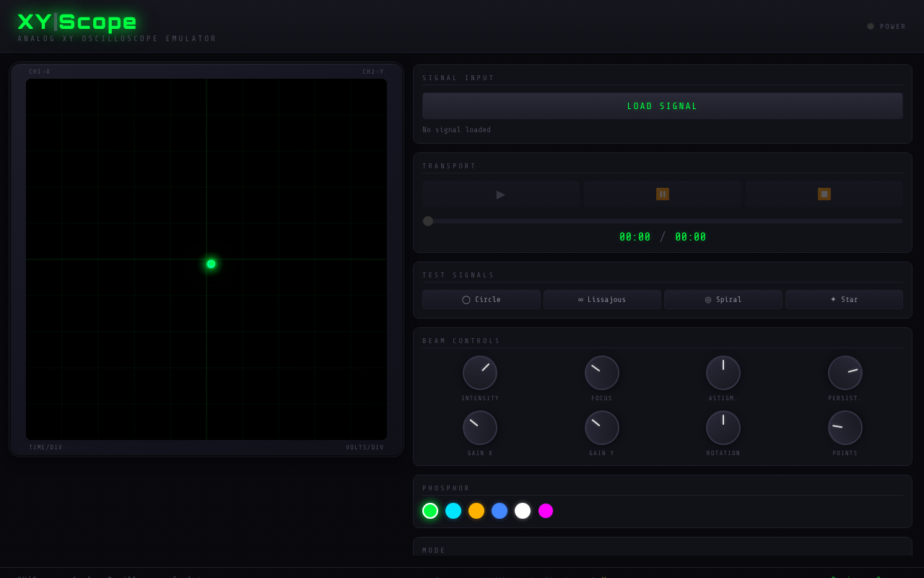
Task: Click the TIME/DIV label
Action: 45,447
